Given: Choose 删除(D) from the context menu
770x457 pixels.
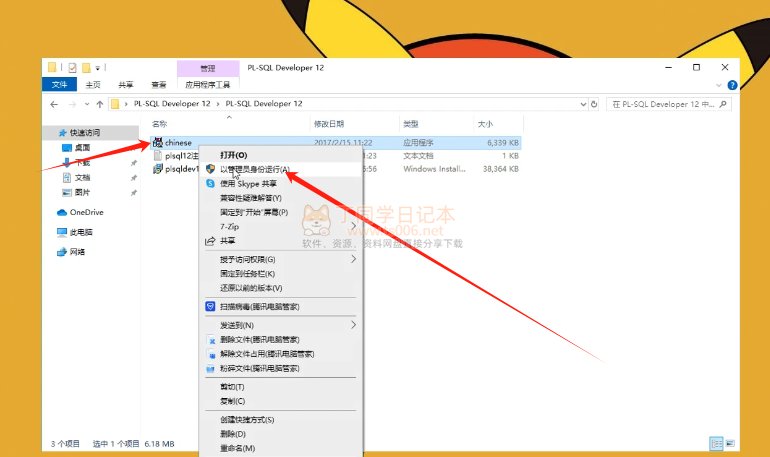Looking at the screenshot, I should point(281,434).
